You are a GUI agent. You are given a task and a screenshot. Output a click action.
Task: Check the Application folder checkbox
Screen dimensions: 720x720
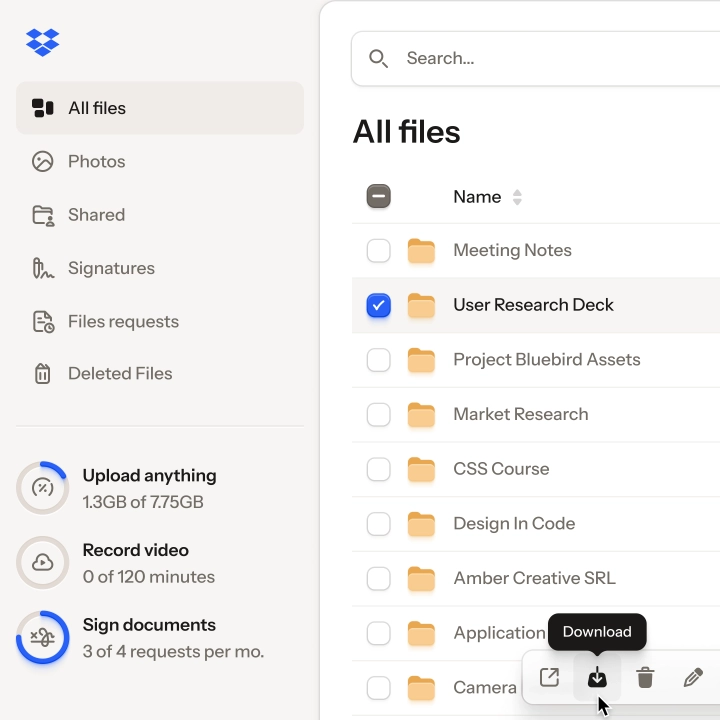point(378,633)
